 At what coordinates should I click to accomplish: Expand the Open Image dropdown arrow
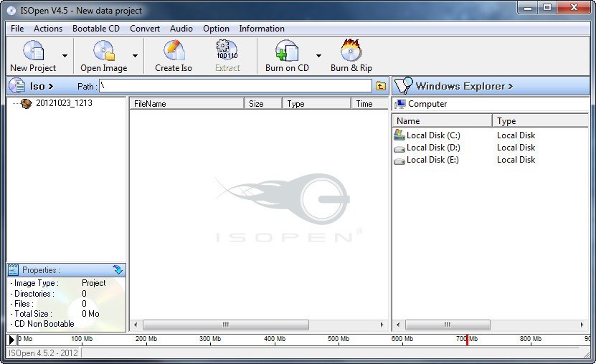[136, 56]
